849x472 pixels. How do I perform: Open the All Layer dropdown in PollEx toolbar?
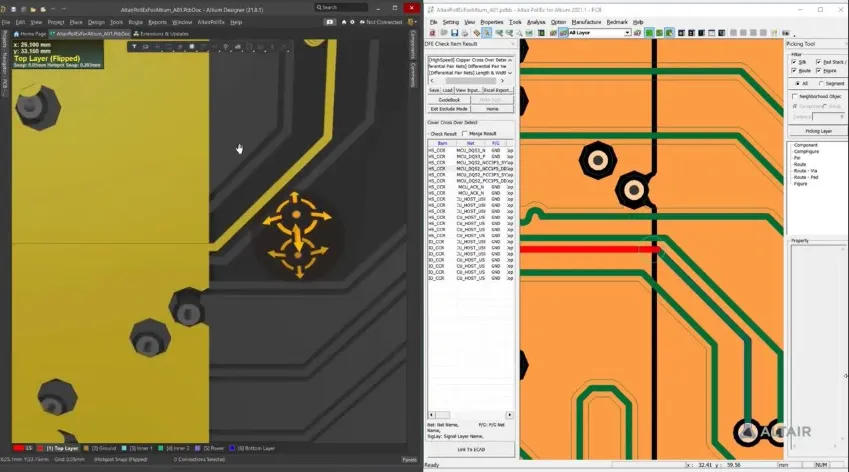point(627,33)
